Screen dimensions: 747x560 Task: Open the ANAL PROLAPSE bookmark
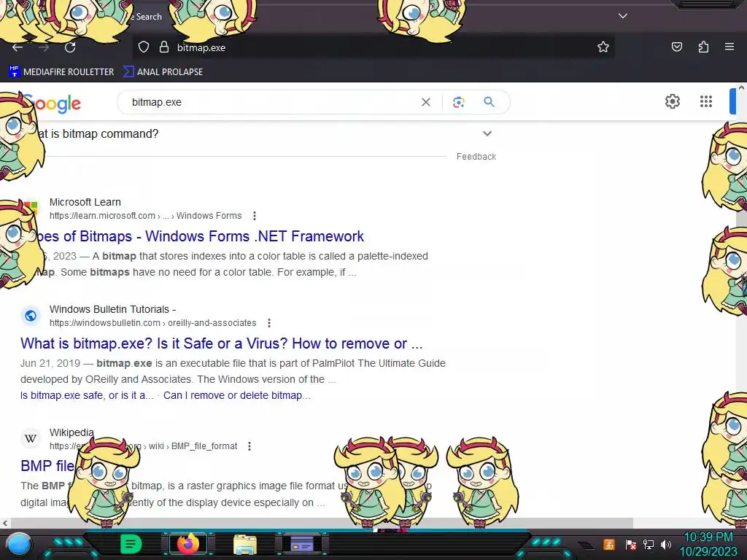pyautogui.click(x=163, y=72)
